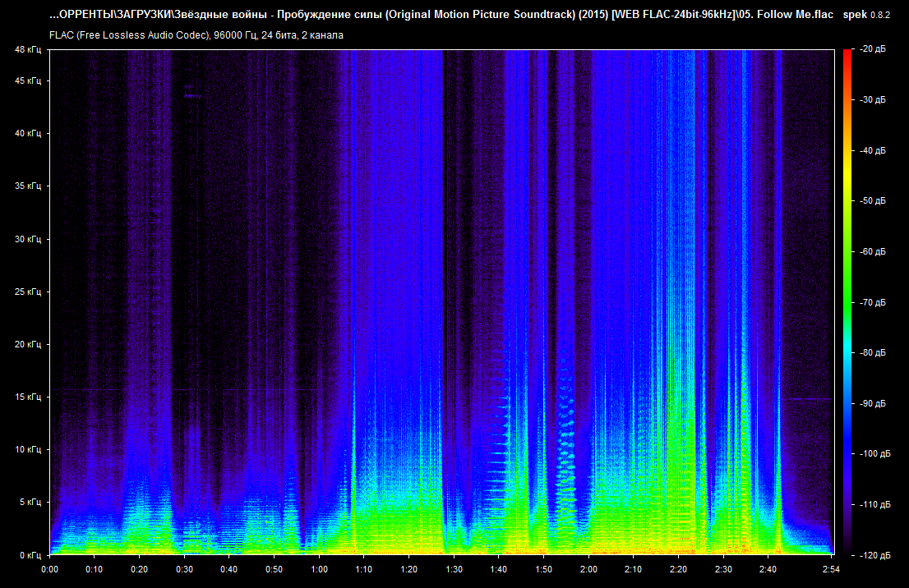Click the red top of the color scale bar

click(847, 54)
